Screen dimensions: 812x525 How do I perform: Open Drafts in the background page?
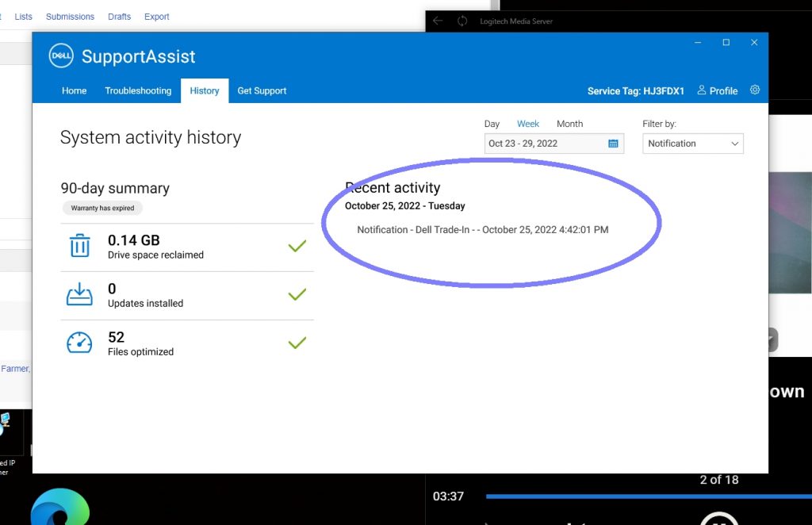click(x=119, y=17)
